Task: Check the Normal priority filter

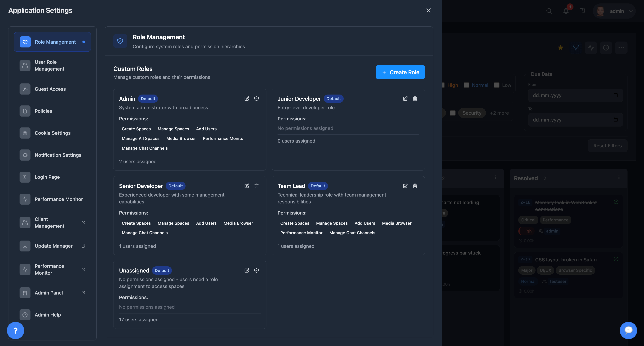Action: click(466, 85)
